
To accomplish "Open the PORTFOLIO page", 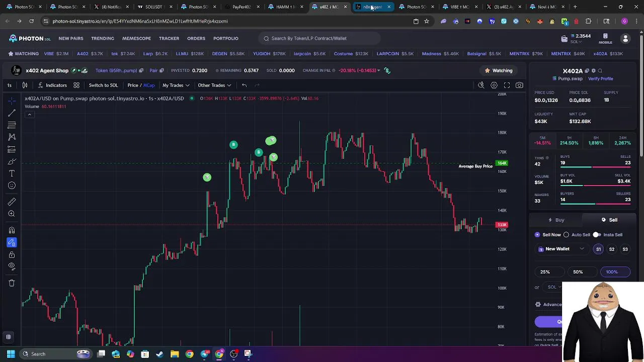I will pos(226,38).
